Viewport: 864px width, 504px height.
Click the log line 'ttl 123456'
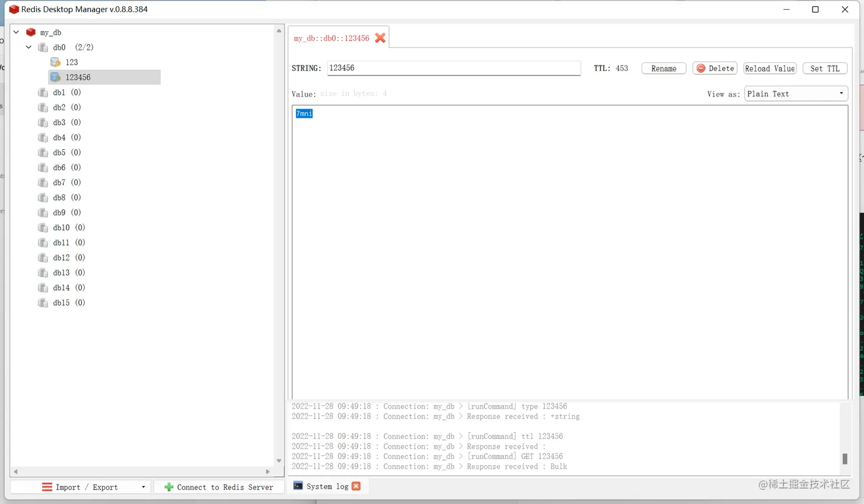[x=427, y=437]
